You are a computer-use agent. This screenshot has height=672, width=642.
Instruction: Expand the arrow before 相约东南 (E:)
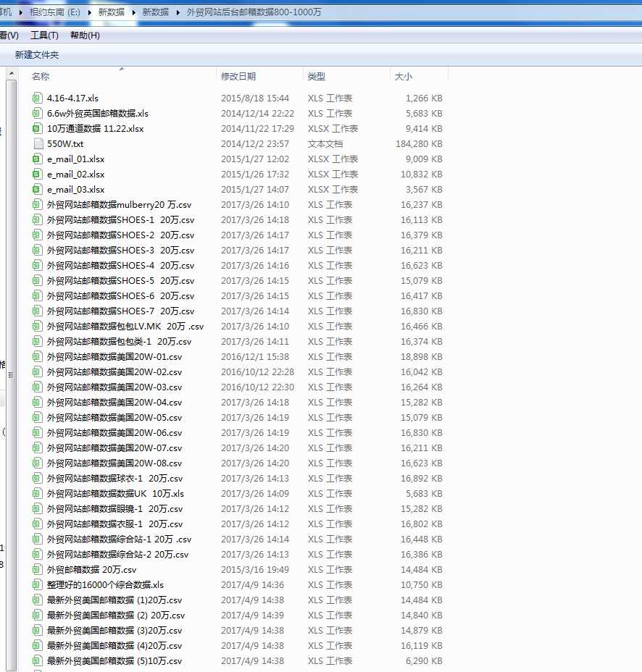pyautogui.click(x=20, y=12)
